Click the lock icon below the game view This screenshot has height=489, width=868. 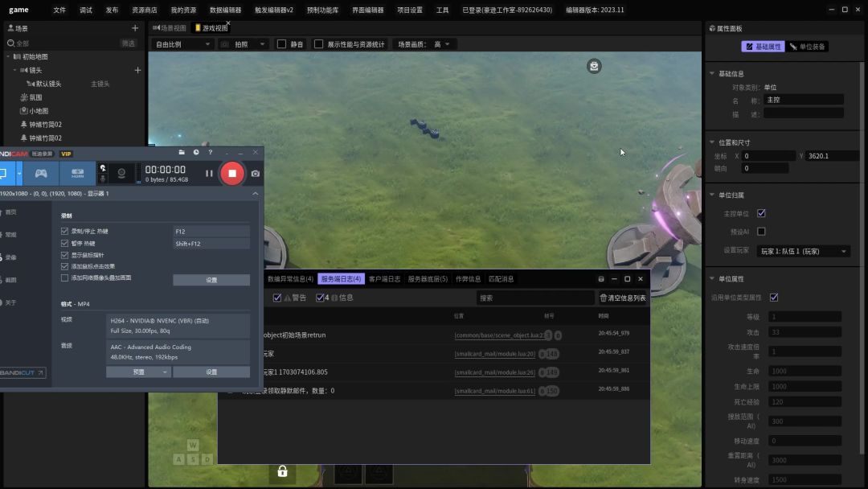pos(282,471)
